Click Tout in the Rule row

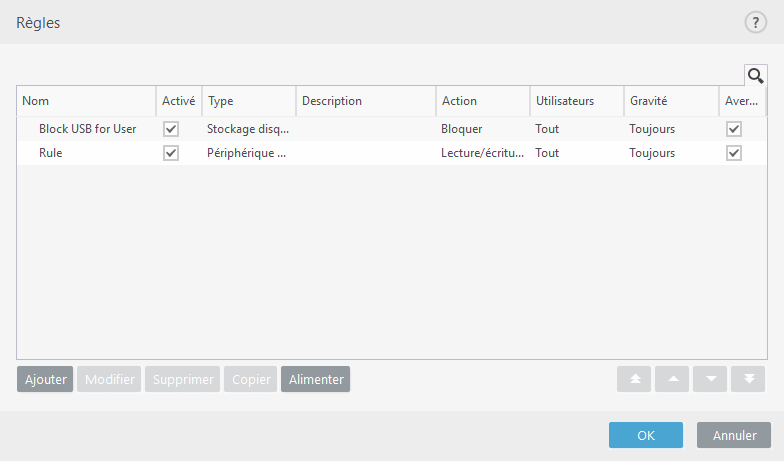click(547, 153)
